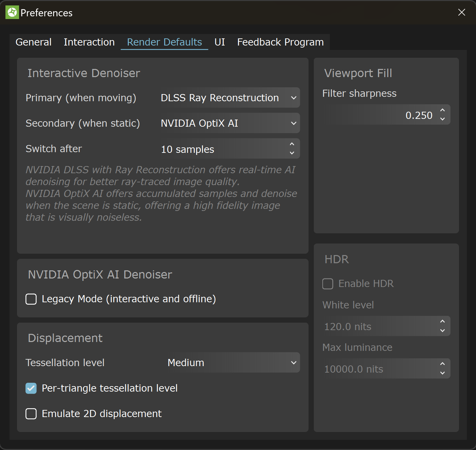
Task: Click the Preferences app logo icon
Action: coord(12,13)
